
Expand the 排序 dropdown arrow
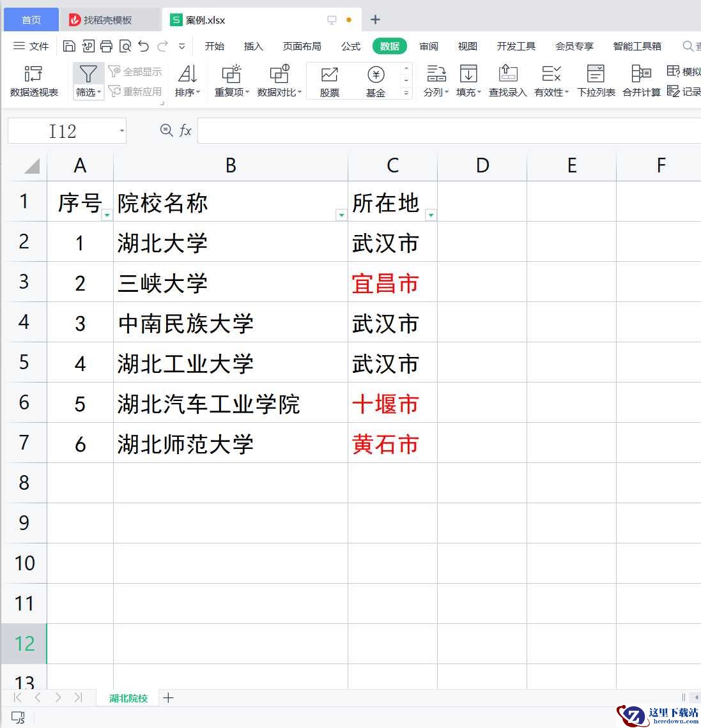(x=198, y=92)
